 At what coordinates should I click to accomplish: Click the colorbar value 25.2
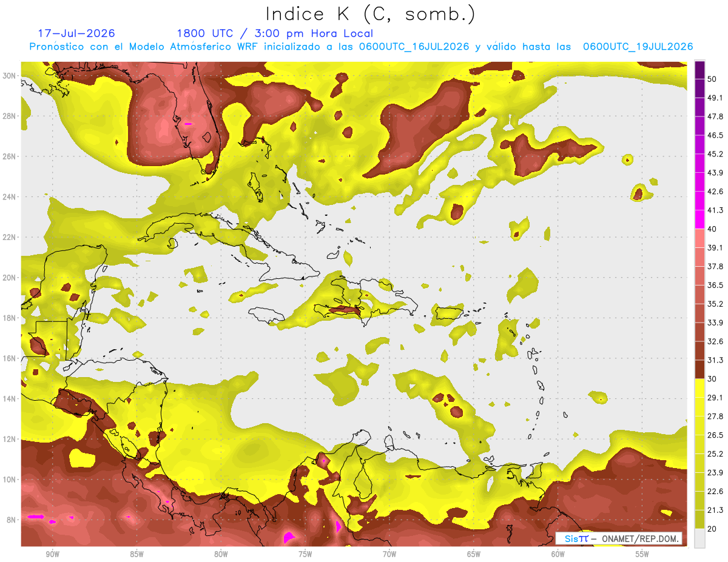tap(715, 454)
